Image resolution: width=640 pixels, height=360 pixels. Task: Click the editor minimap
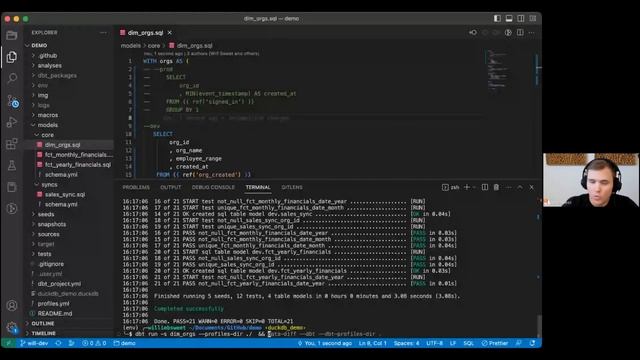coord(498,69)
